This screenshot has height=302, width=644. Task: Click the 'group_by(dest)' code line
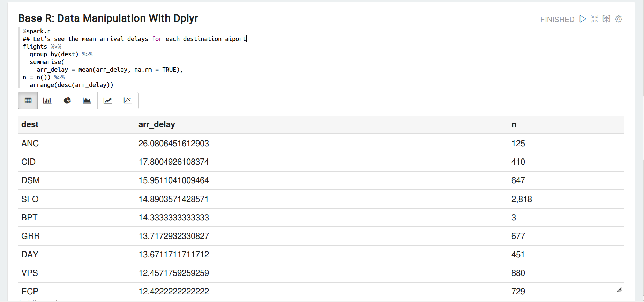tap(61, 54)
